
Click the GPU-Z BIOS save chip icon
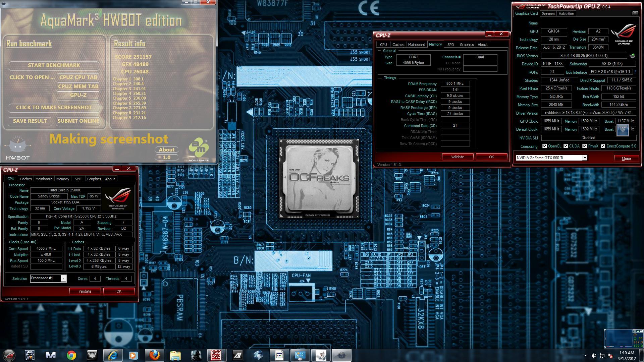633,56
